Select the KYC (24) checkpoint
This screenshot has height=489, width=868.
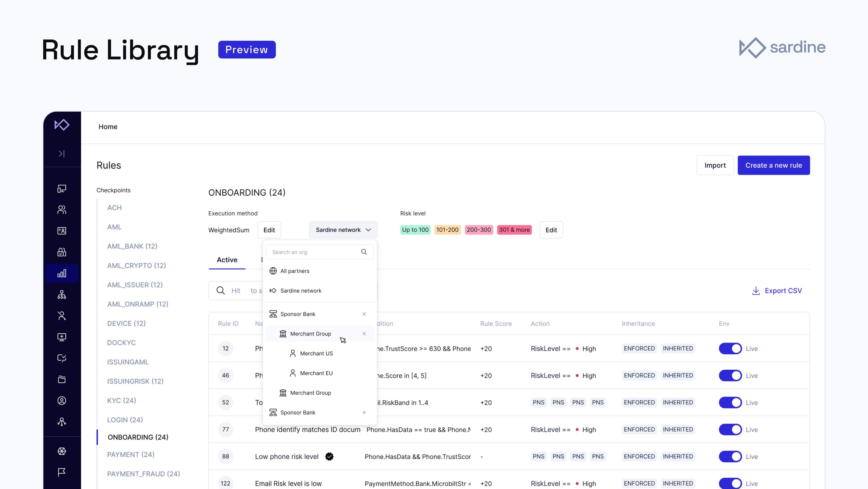[121, 401]
